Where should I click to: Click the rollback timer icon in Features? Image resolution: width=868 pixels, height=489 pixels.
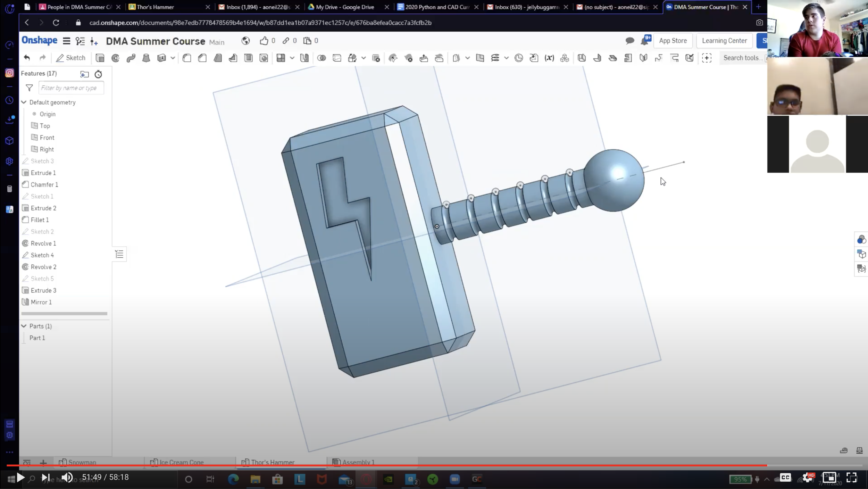pyautogui.click(x=98, y=74)
